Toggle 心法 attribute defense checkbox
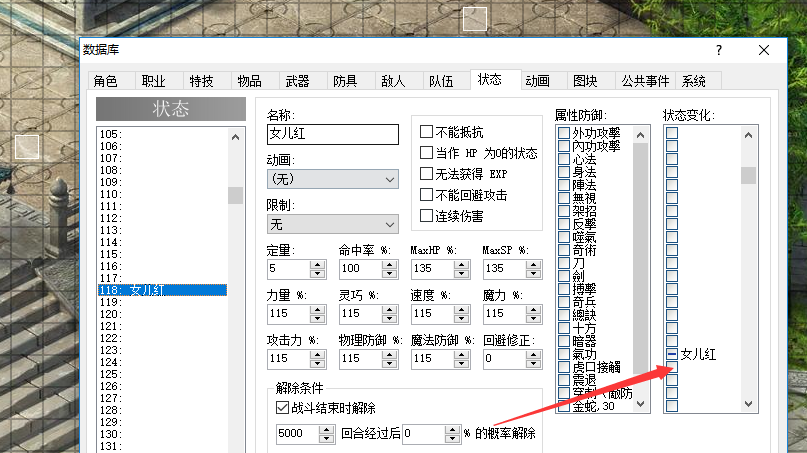Image resolution: width=807 pixels, height=453 pixels. 564,159
